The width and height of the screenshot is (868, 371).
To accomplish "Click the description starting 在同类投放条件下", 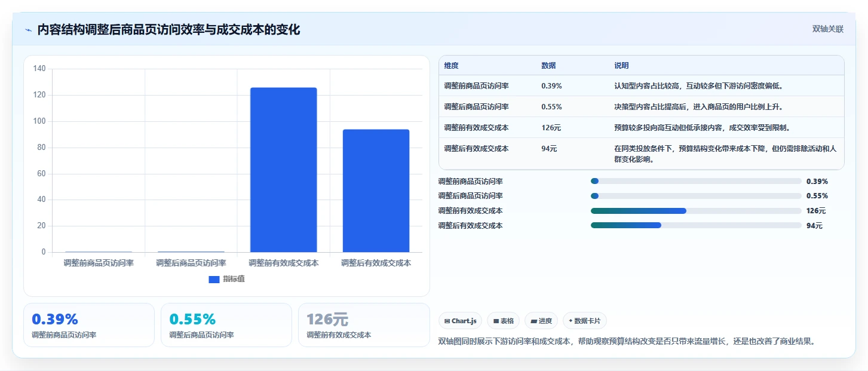I will coord(725,154).
